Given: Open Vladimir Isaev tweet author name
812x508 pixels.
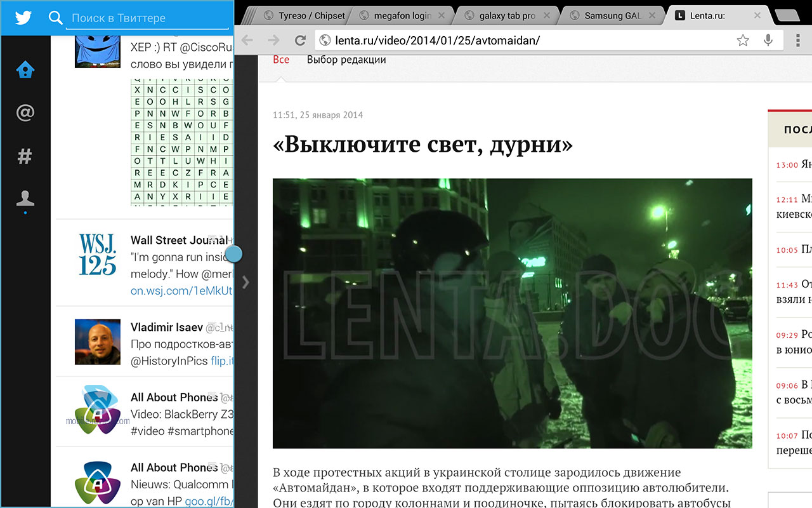Looking at the screenshot, I should click(167, 328).
